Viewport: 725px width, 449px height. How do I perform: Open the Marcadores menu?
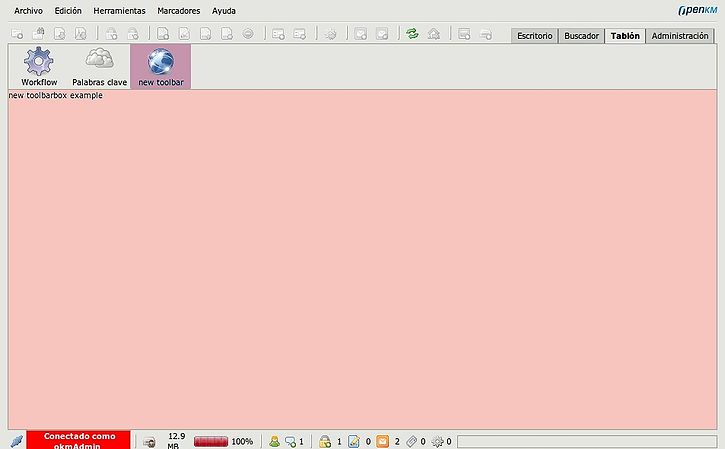[x=178, y=11]
